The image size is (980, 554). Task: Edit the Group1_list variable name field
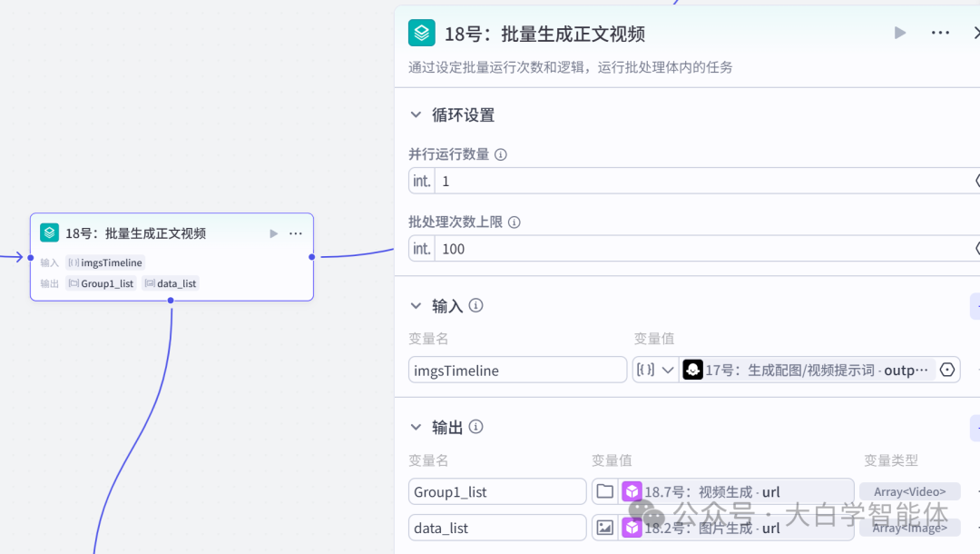click(x=497, y=491)
